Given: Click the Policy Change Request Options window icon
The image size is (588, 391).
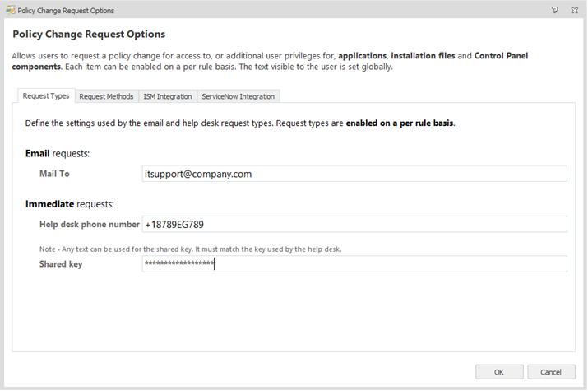Looking at the screenshot, I should 9,11.
